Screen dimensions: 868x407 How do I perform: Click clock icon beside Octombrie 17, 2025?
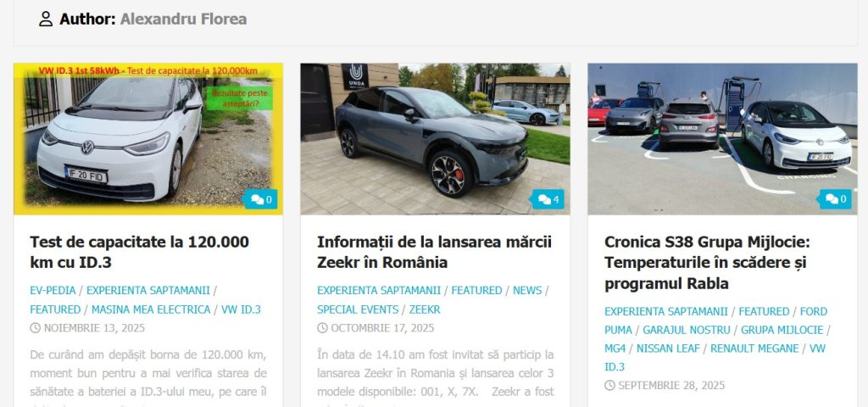322,328
